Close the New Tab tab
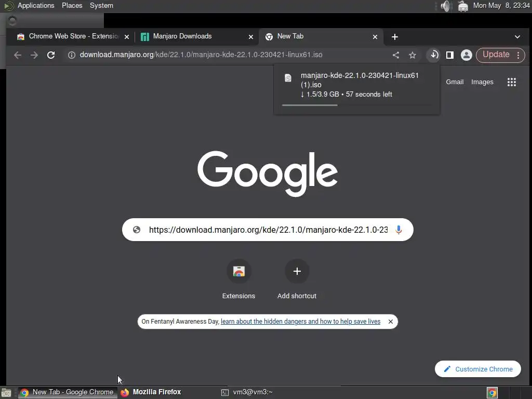The width and height of the screenshot is (532, 399). click(375, 37)
